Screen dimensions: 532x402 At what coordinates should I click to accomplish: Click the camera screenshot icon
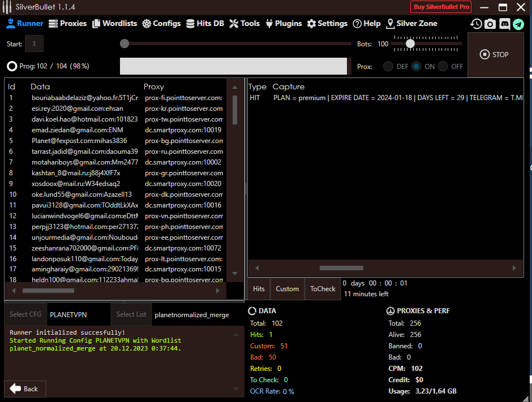click(x=490, y=24)
